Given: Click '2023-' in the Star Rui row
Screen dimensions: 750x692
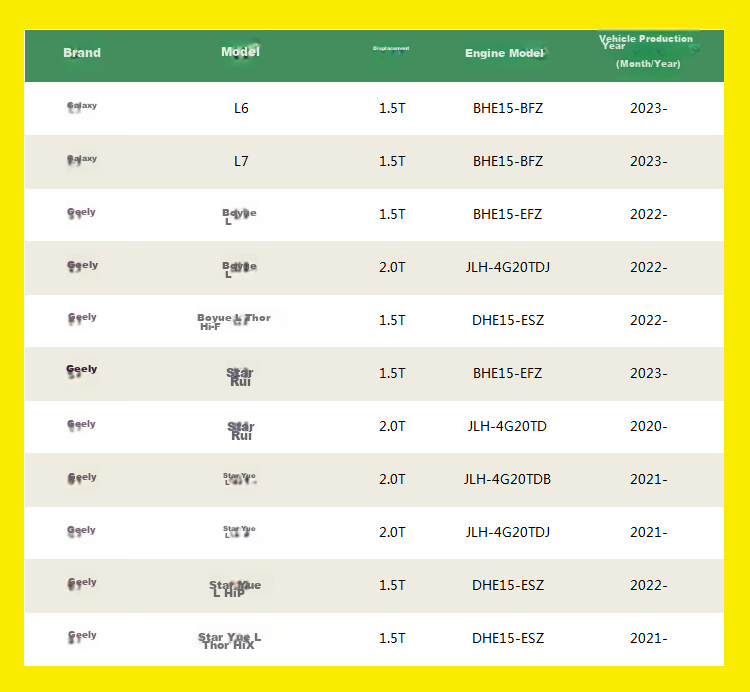Looking at the screenshot, I should (648, 373).
